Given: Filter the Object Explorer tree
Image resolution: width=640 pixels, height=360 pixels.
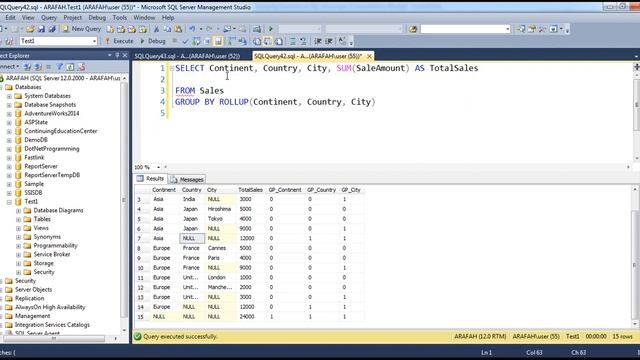Looking at the screenshot, I should 60,67.
